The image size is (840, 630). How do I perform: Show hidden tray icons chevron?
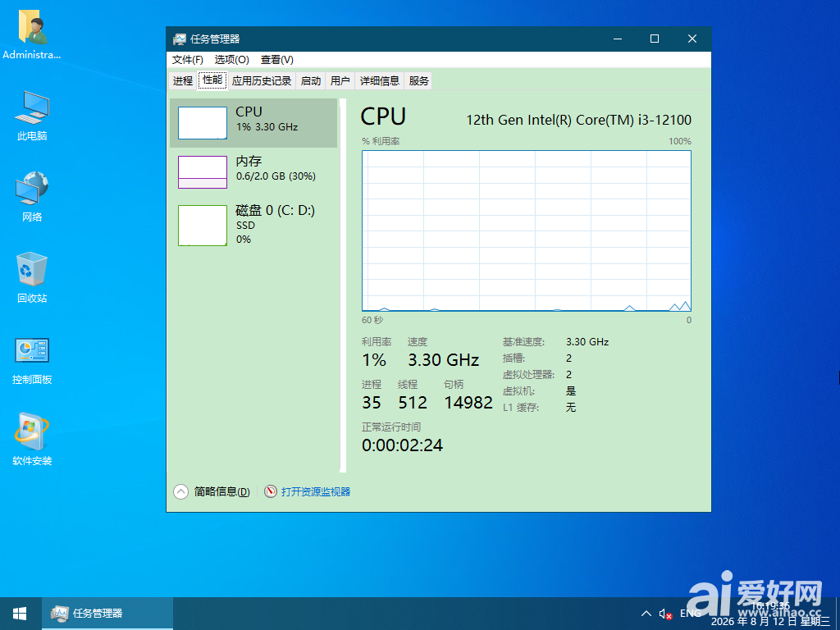[x=646, y=614]
